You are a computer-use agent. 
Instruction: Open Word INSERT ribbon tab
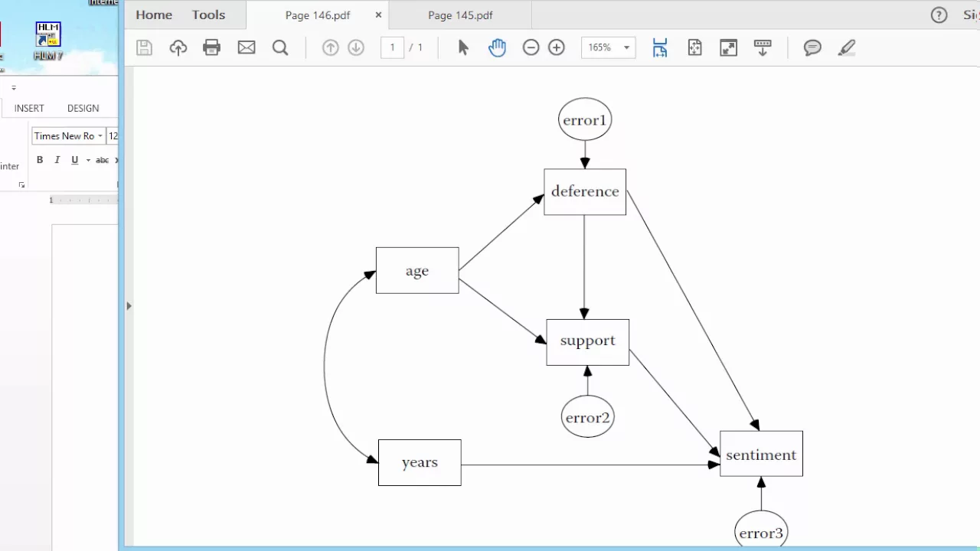(29, 108)
